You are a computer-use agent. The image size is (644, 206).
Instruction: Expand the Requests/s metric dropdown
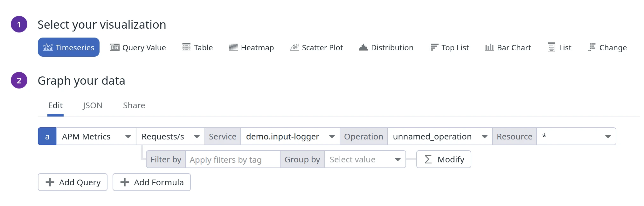tap(170, 137)
